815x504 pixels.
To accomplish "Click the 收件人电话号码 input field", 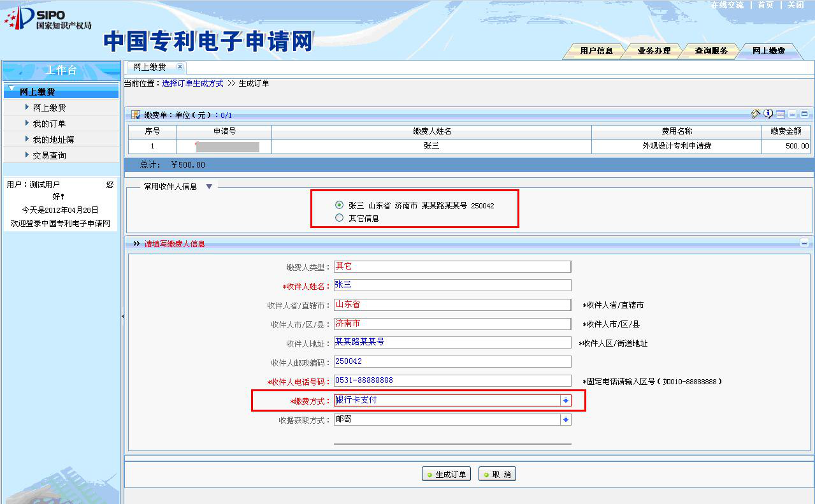I will (x=452, y=380).
